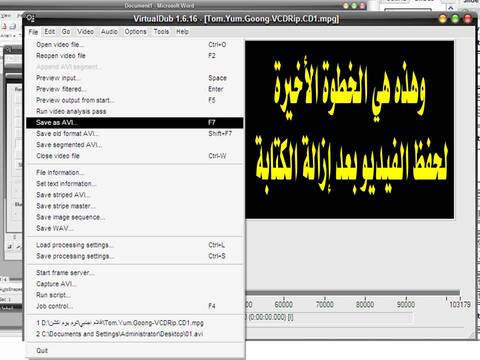
Task: Click Quit at the menu bottom
Action: (x=135, y=351)
